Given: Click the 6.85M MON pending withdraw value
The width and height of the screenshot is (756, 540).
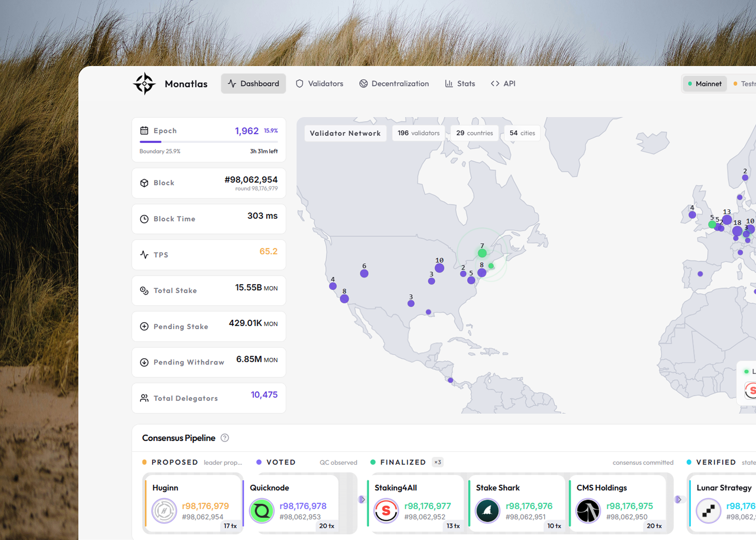Looking at the screenshot, I should tap(257, 359).
